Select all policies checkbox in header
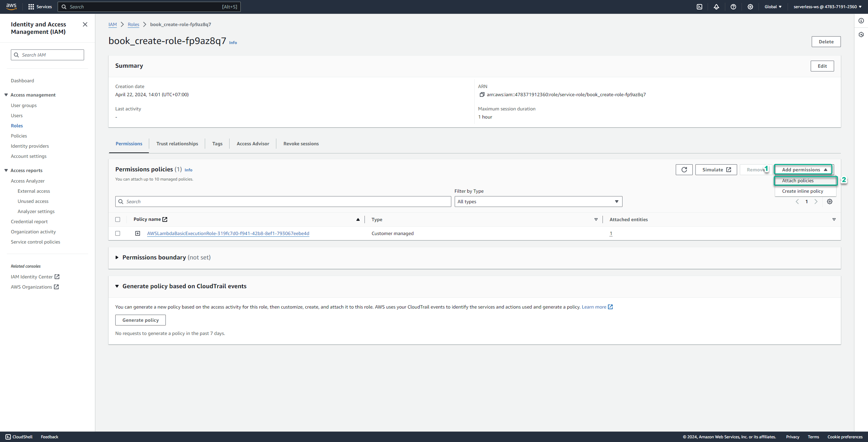 (x=118, y=219)
